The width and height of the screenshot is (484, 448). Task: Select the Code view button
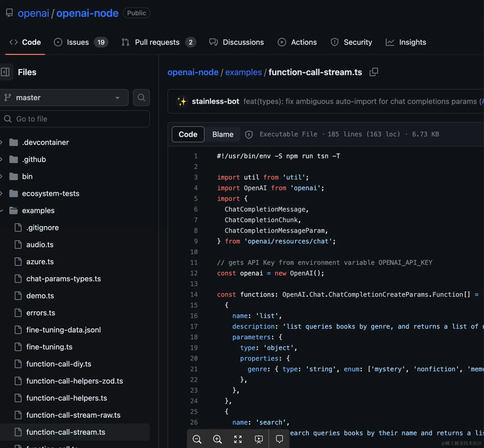[188, 134]
